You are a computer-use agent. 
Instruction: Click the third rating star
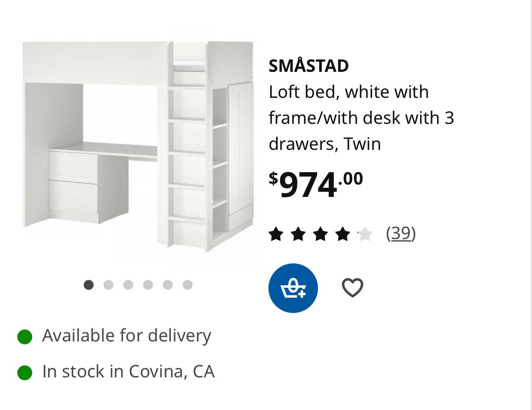(320, 234)
